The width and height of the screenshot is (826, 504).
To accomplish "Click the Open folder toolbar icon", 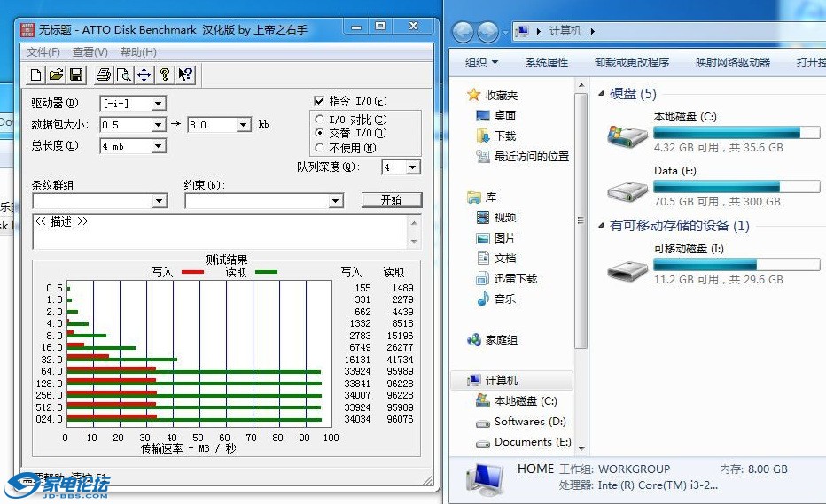I will (56, 74).
